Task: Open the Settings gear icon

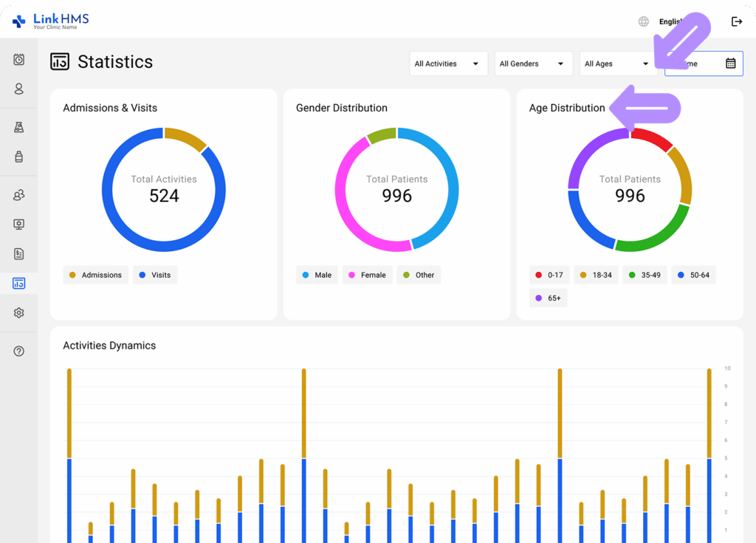Action: (x=18, y=313)
